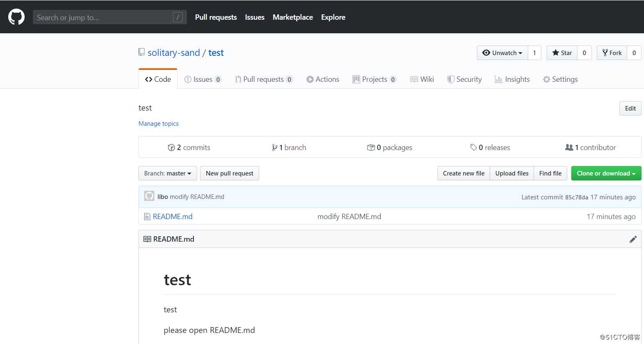Image resolution: width=644 pixels, height=344 pixels.
Task: Open modify README.md message in file row
Action: click(x=349, y=216)
